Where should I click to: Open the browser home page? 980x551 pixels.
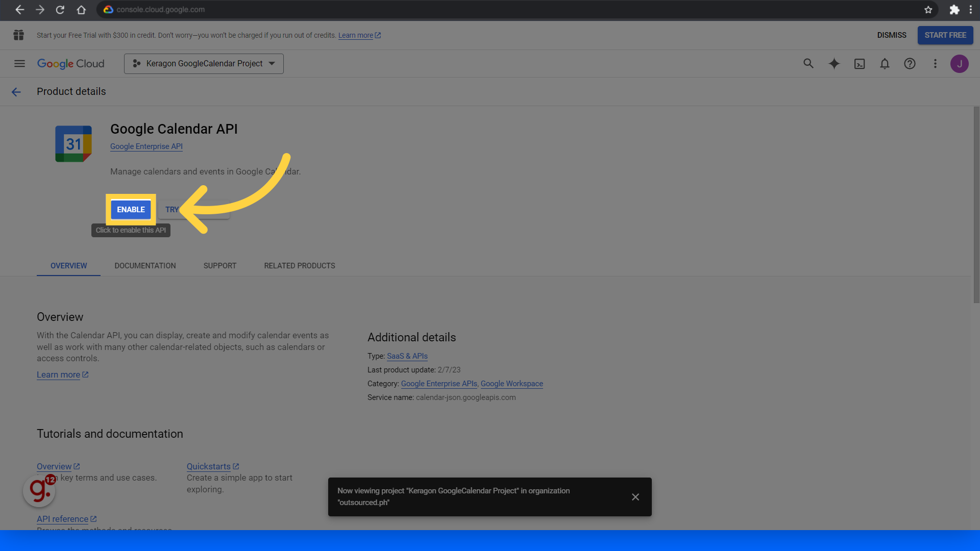coord(81,10)
